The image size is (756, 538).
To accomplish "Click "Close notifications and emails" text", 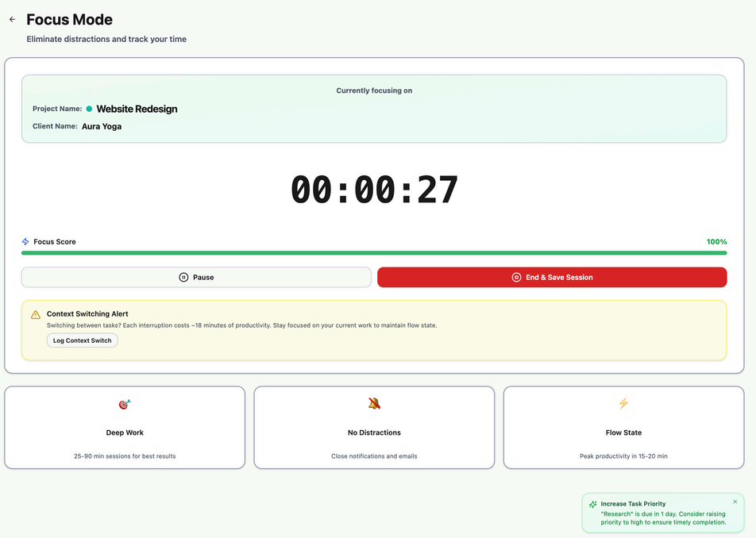I will click(x=374, y=456).
